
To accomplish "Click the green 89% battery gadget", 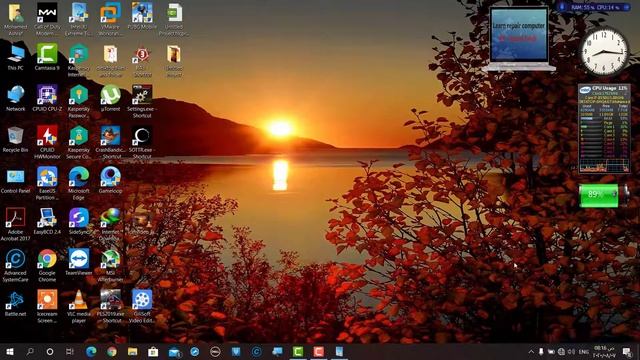I will (x=603, y=196).
